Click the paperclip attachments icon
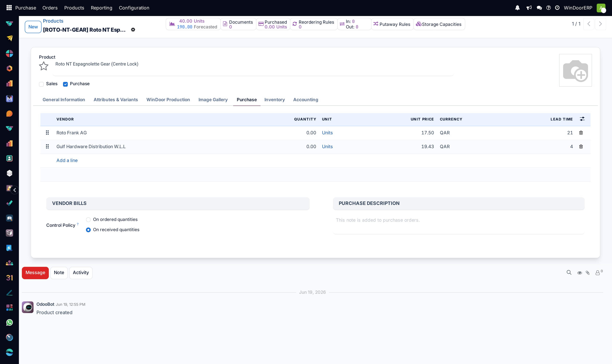 tap(588, 273)
